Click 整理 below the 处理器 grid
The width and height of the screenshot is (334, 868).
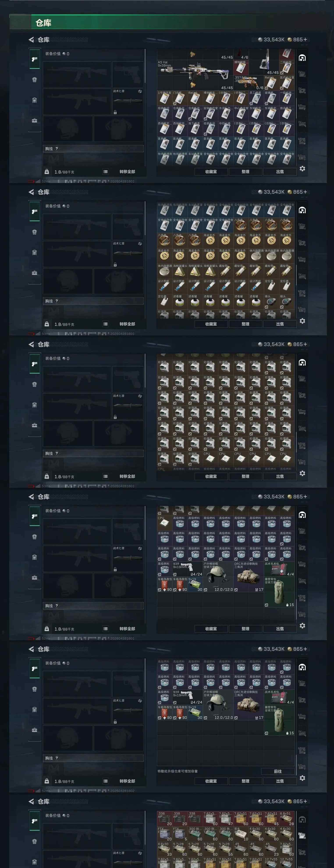(246, 476)
